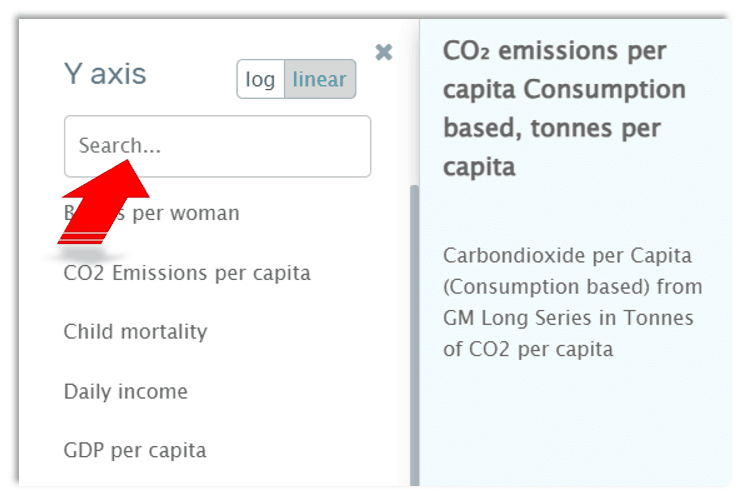The image size is (742, 502).
Task: Click the CO₂ emissions description title
Action: (x=554, y=51)
